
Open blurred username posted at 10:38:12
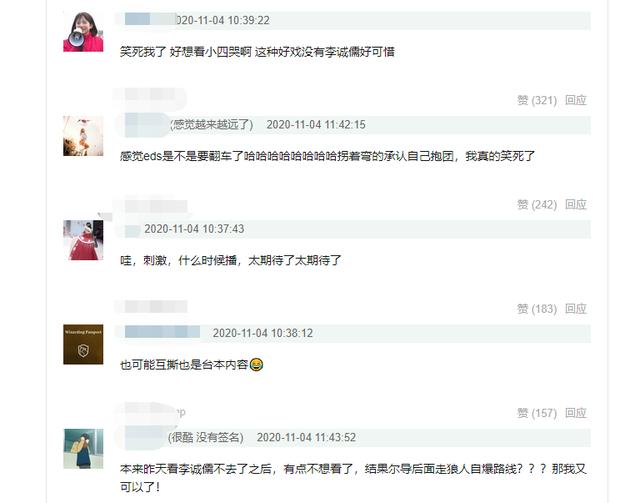[x=162, y=332]
